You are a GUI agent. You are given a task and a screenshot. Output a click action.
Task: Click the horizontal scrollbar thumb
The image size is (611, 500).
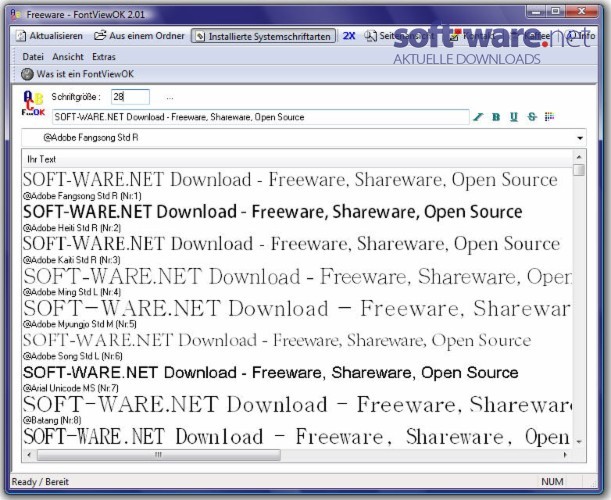click(158, 455)
